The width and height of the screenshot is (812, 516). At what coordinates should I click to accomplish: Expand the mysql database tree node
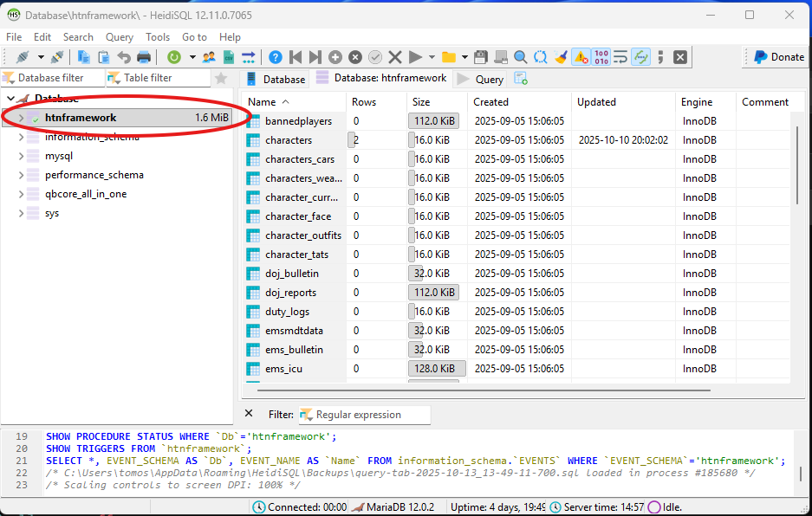tap(22, 156)
